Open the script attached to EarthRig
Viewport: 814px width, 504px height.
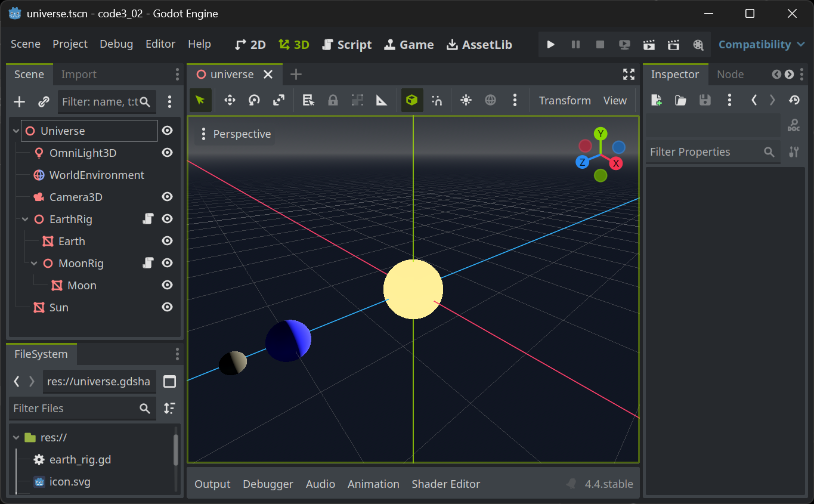(x=148, y=219)
